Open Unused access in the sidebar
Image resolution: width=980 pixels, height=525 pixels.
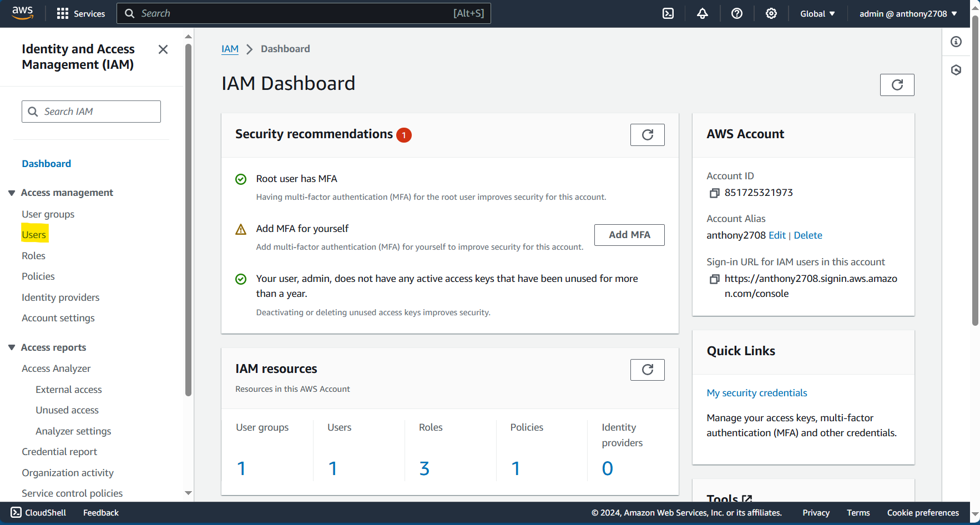[67, 410]
